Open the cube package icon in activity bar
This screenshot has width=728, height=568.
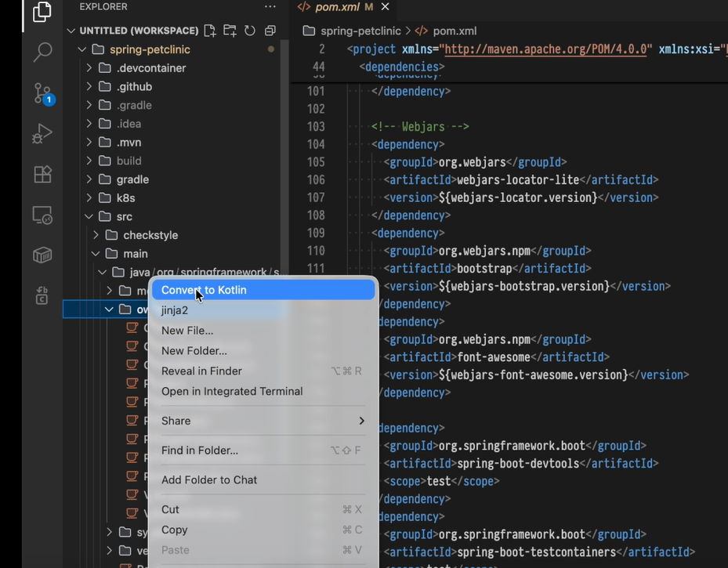(42, 255)
